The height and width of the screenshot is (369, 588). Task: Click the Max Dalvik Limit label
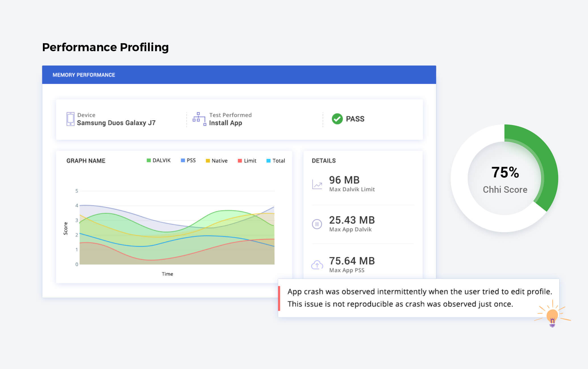pyautogui.click(x=352, y=189)
